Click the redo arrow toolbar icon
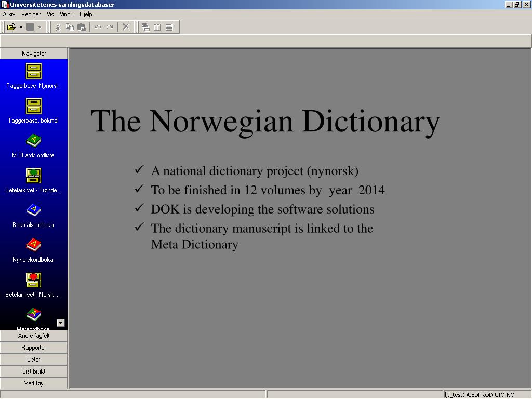 [110, 27]
